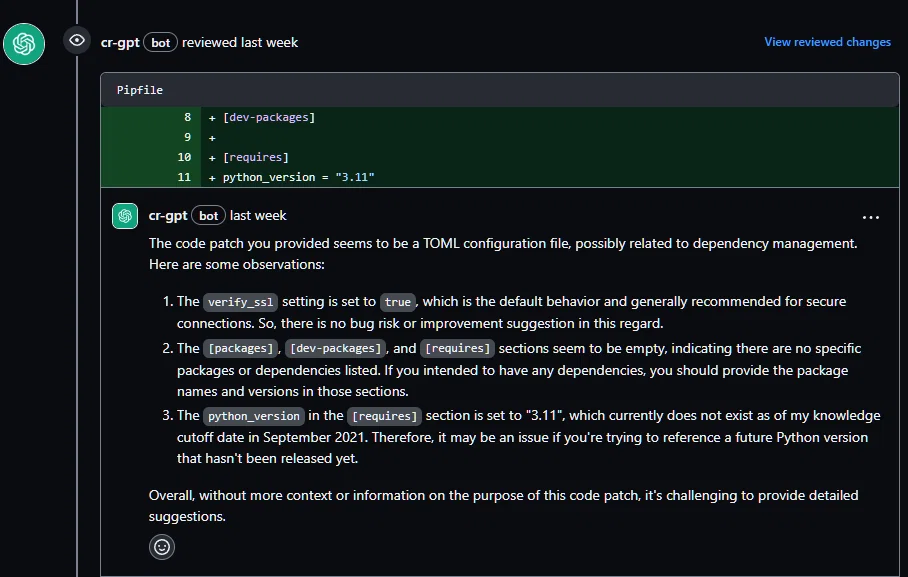The width and height of the screenshot is (908, 577).
Task: Click the python_version inline code in item 3
Action: pyautogui.click(x=254, y=416)
